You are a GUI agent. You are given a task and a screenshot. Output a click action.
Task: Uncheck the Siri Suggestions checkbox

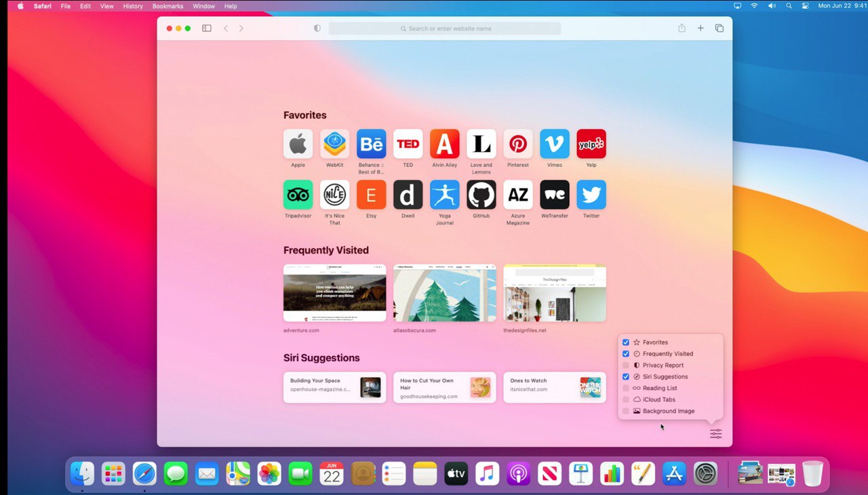626,376
